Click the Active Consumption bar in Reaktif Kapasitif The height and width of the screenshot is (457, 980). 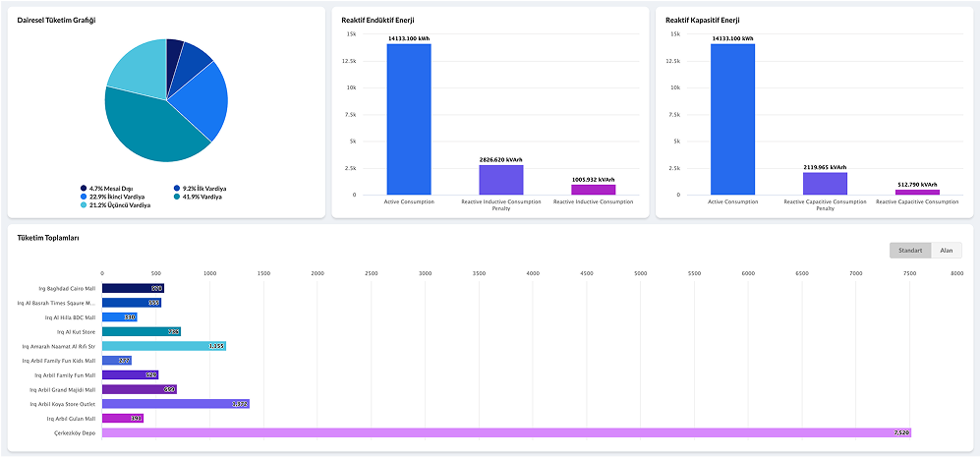[732, 118]
